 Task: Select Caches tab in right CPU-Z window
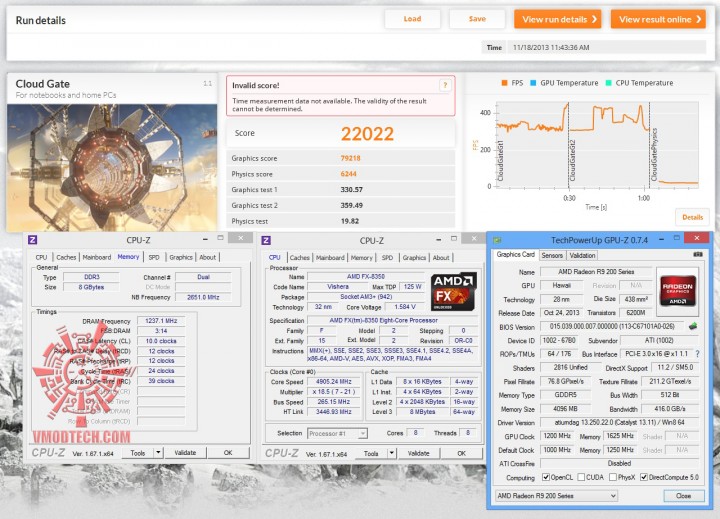[299, 258]
